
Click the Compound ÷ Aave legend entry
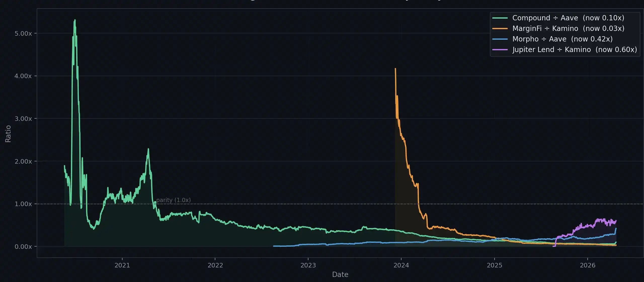coord(568,18)
